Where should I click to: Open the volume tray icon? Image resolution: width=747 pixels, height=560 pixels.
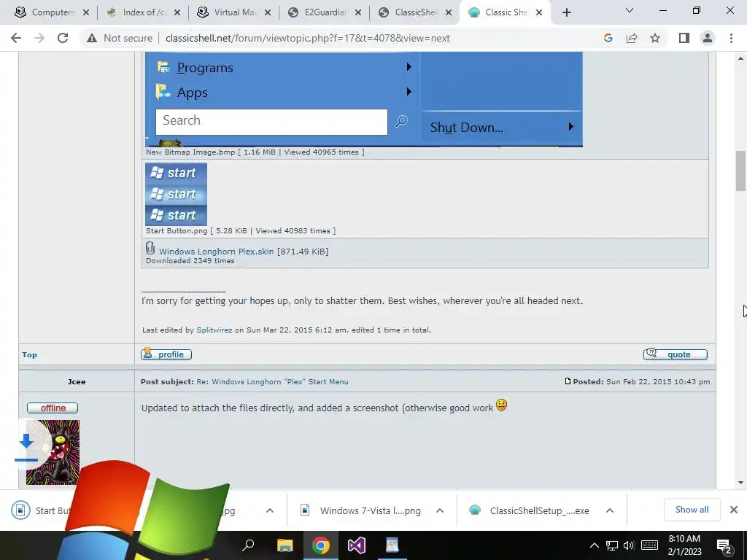coord(629,545)
